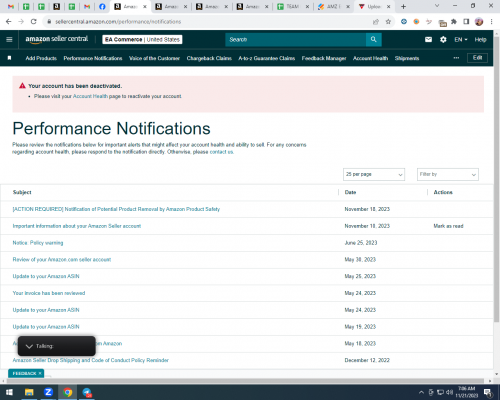Reload the page with refresh icon
The image size is (500, 400).
[x=34, y=22]
